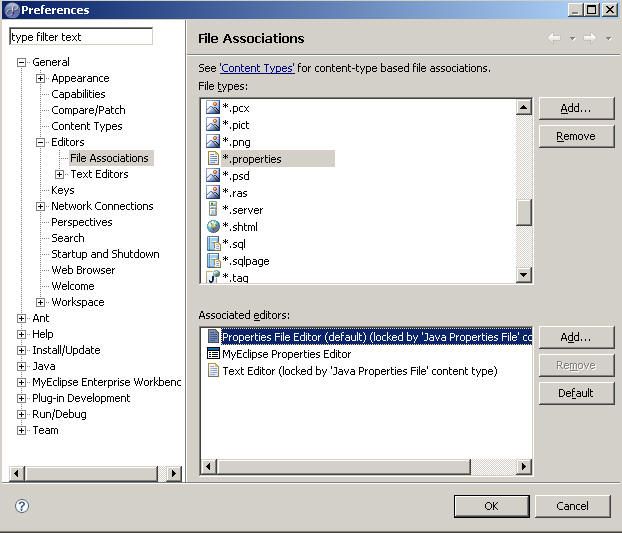Select 'MyEclipse Properties Editor' entry
This screenshot has width=622, height=533.
286,354
